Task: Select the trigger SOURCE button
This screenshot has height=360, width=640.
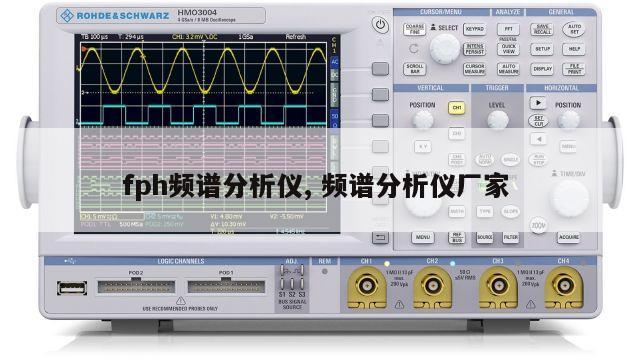Action: [x=484, y=237]
